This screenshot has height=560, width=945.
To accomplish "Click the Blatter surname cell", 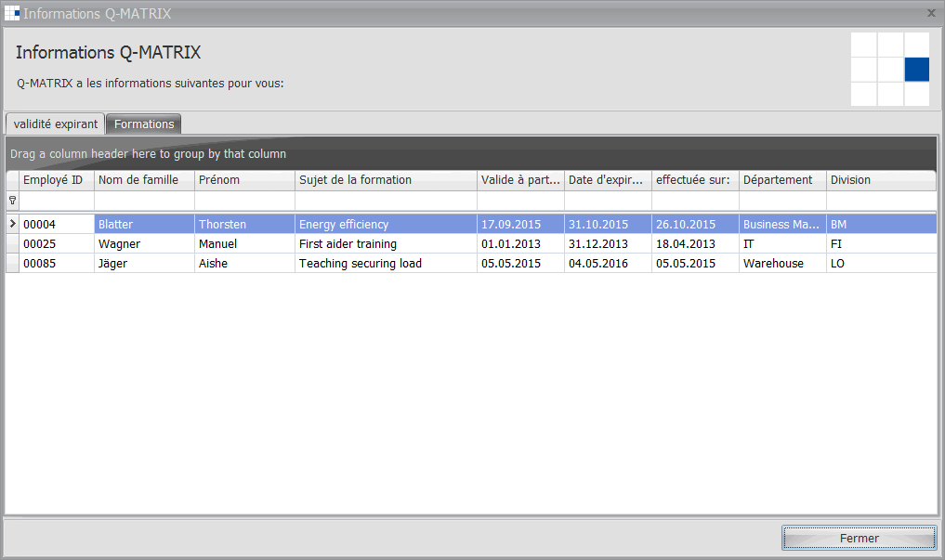I will click(x=144, y=224).
